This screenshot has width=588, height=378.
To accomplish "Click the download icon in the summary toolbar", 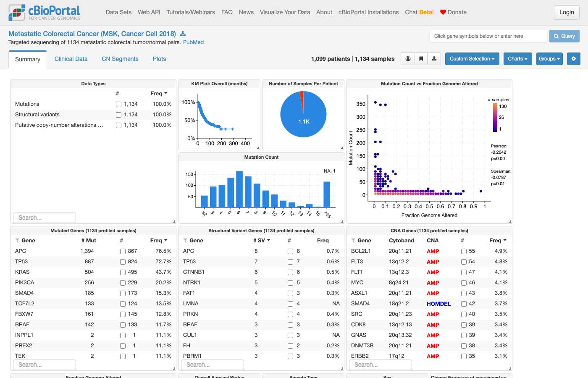I will pos(434,59).
